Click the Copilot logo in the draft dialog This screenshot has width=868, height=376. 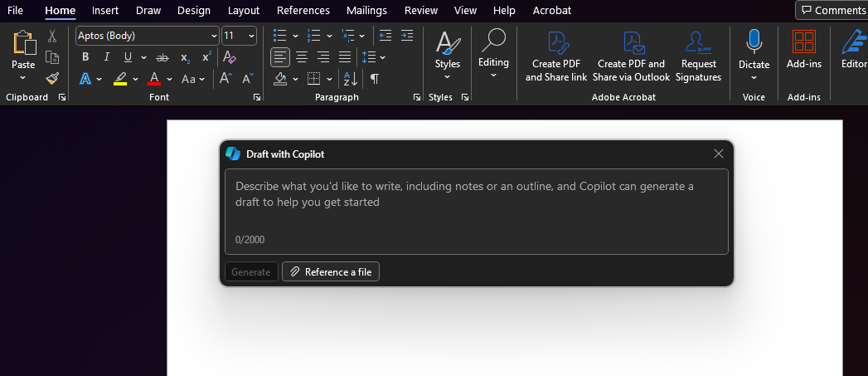click(233, 154)
